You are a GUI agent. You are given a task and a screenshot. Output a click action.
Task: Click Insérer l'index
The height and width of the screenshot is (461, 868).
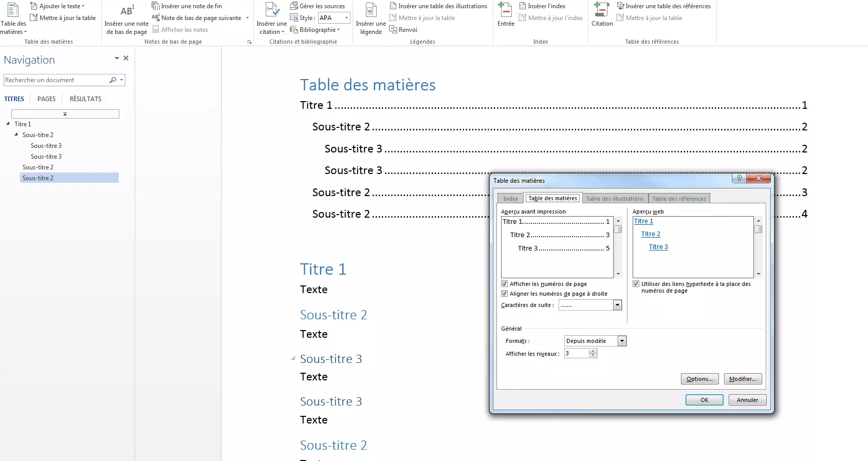click(x=542, y=6)
